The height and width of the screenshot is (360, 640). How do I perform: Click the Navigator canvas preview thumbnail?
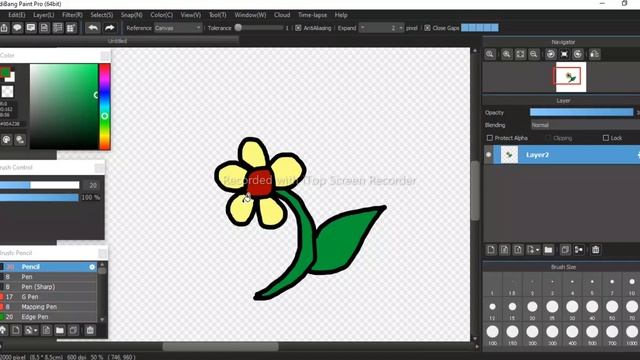tap(571, 77)
